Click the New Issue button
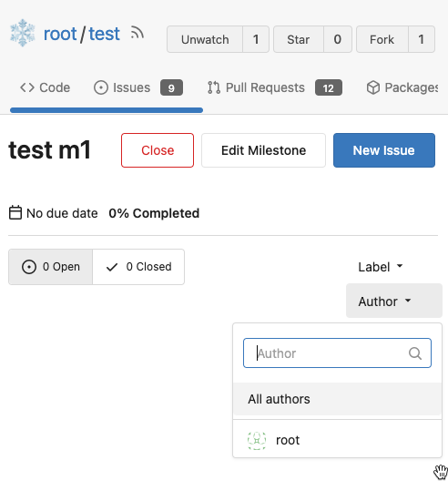The height and width of the screenshot is (501, 448). [384, 150]
